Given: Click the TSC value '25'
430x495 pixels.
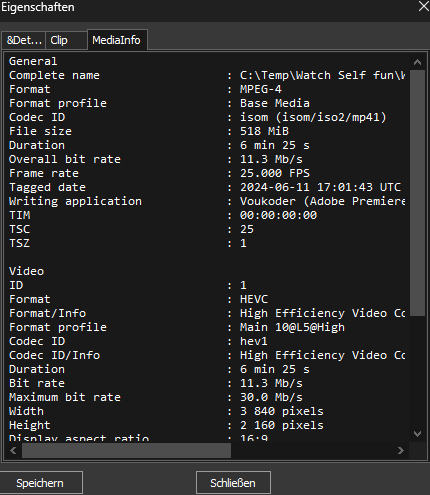Looking at the screenshot, I should coord(247,229).
